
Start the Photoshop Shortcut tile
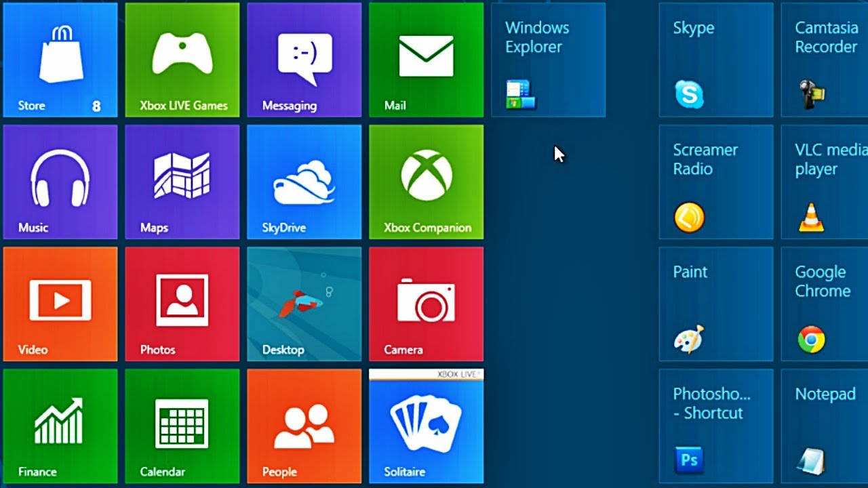(x=714, y=426)
